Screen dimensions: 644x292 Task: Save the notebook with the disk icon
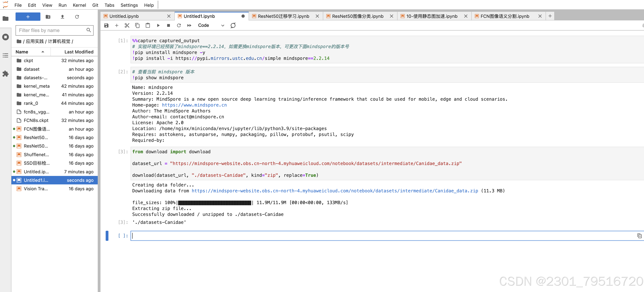(106, 25)
